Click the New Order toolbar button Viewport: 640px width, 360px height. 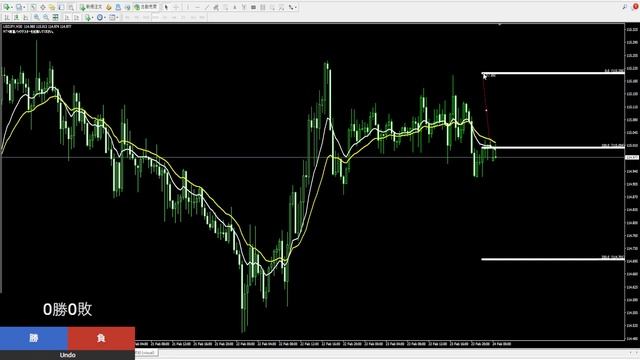pos(91,7)
